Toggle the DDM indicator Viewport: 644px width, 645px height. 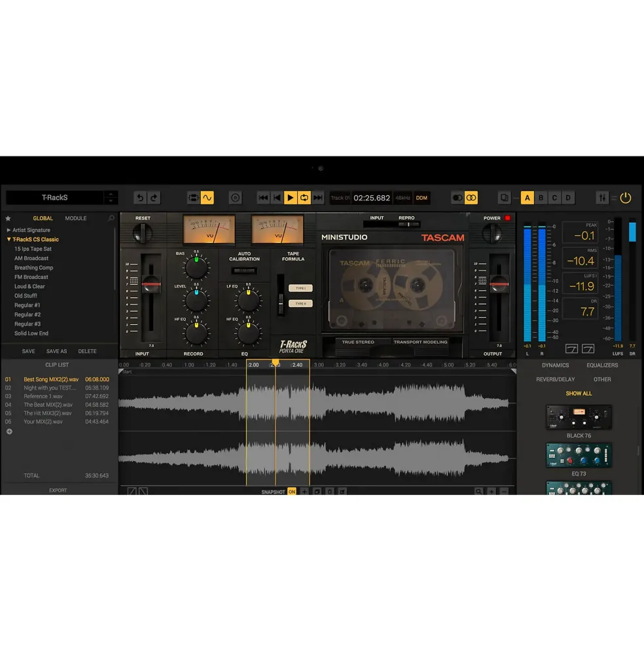pyautogui.click(x=421, y=198)
